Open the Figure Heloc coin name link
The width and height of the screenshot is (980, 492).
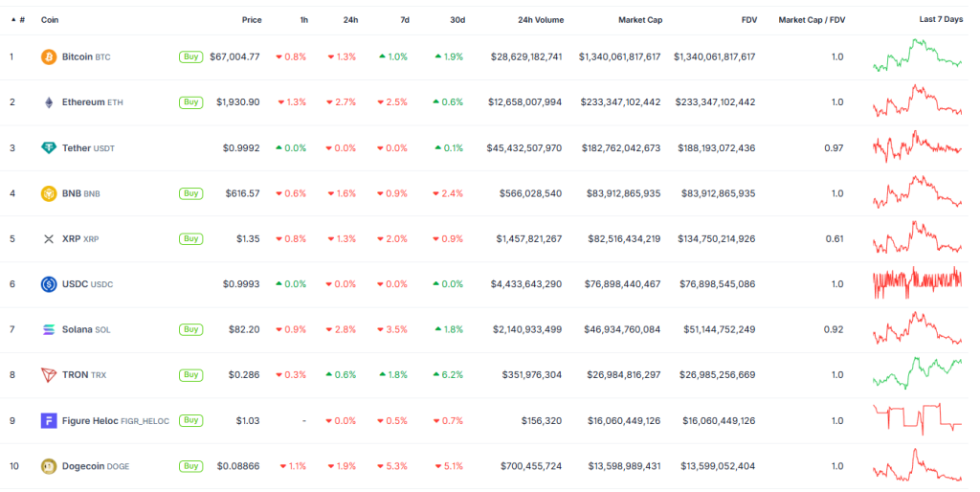tap(90, 421)
